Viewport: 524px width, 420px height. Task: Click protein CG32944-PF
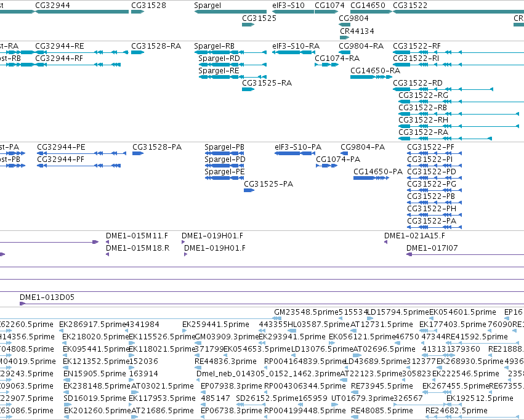click(x=60, y=160)
